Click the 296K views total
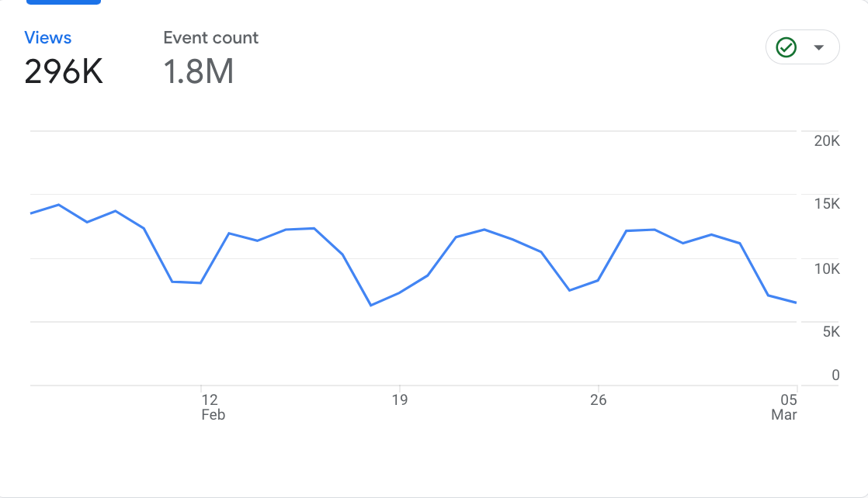Image resolution: width=868 pixels, height=498 pixels. click(x=64, y=72)
